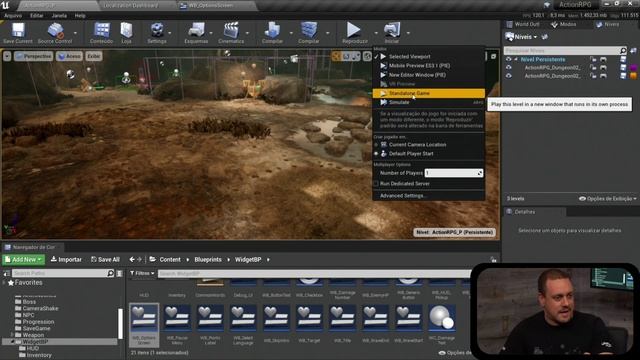Open the Cinematics dropdown arrow
Image resolution: width=640 pixels, height=360 pixels.
click(x=247, y=33)
